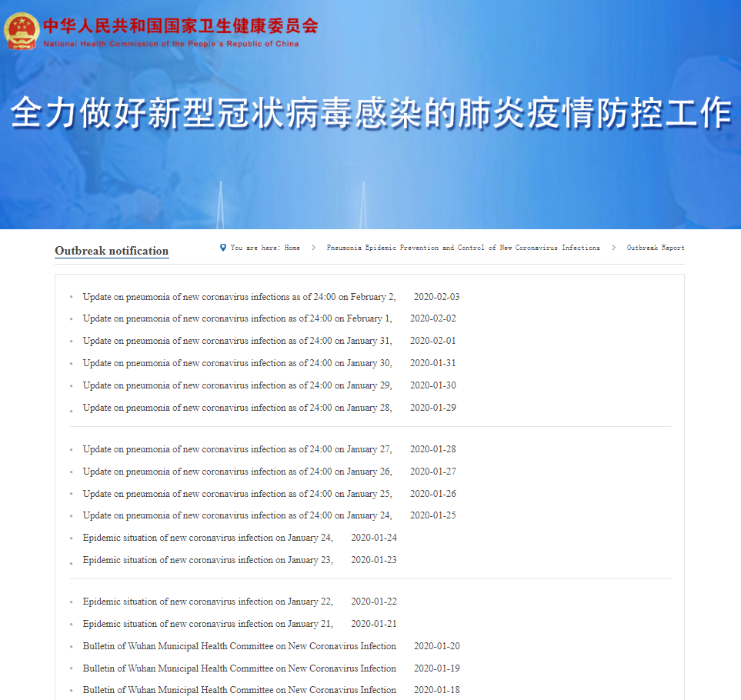Open update as of 24:00 on January 24
The height and width of the screenshot is (700, 741).
point(237,515)
